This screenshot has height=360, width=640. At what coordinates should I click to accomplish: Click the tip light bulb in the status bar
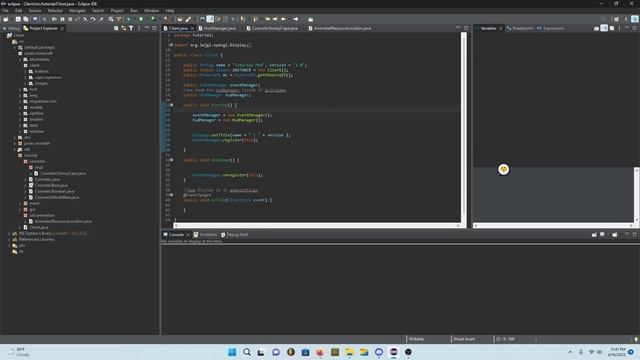point(636,339)
